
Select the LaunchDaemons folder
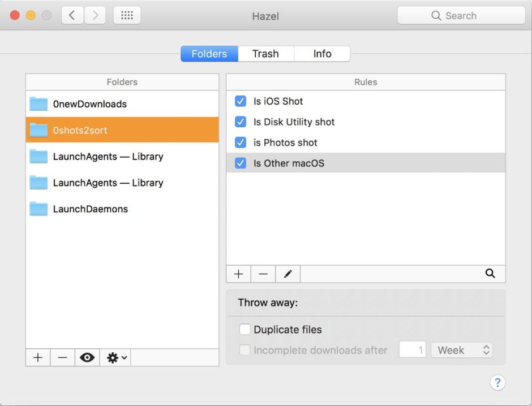[x=91, y=209]
